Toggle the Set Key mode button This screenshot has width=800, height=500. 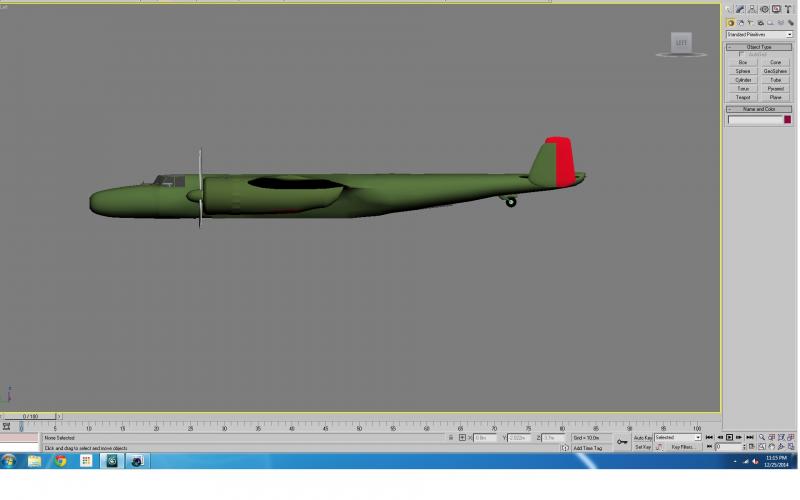coord(642,447)
